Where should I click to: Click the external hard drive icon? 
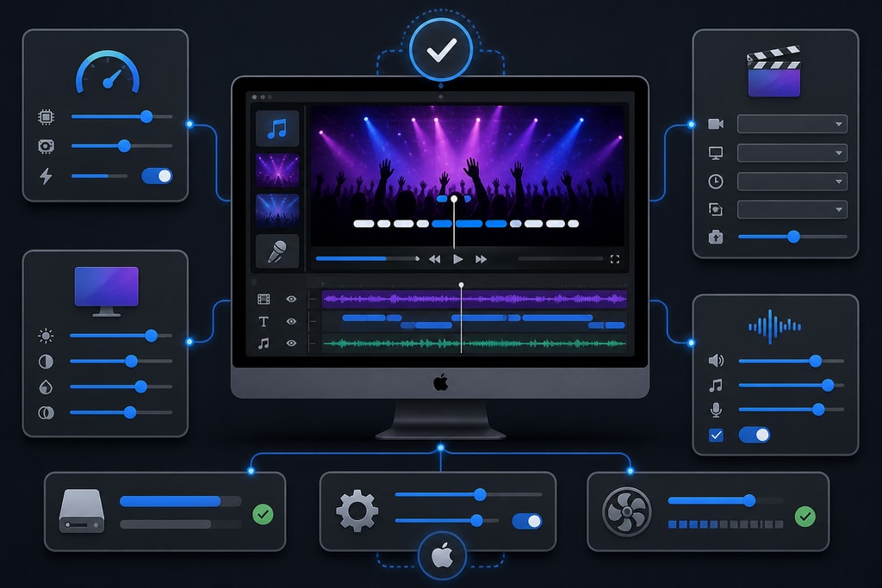click(x=82, y=511)
